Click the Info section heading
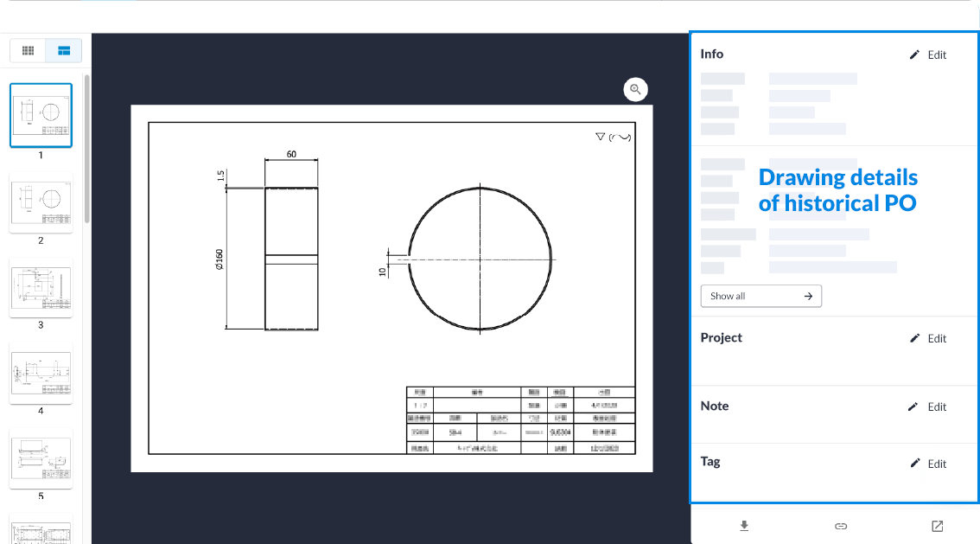Viewport: 980px width, 544px height. click(x=712, y=54)
